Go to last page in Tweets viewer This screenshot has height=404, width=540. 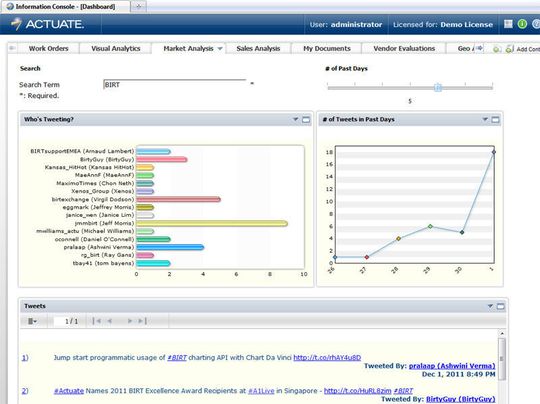[142, 321]
